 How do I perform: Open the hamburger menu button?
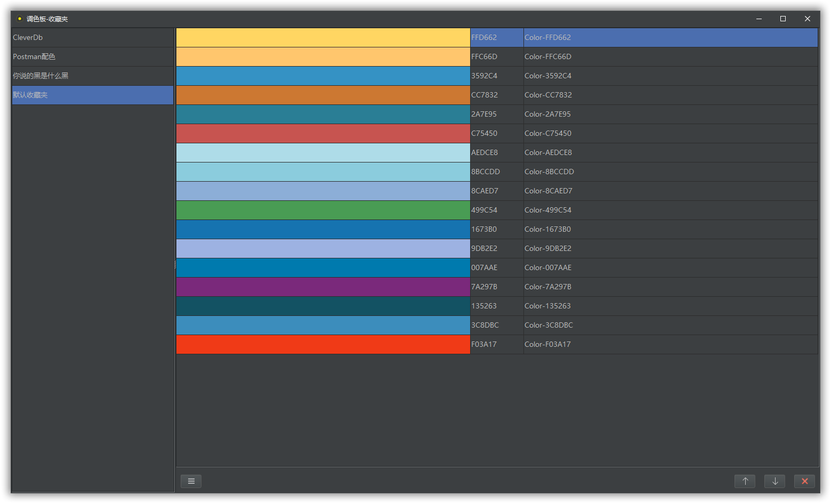(x=191, y=481)
